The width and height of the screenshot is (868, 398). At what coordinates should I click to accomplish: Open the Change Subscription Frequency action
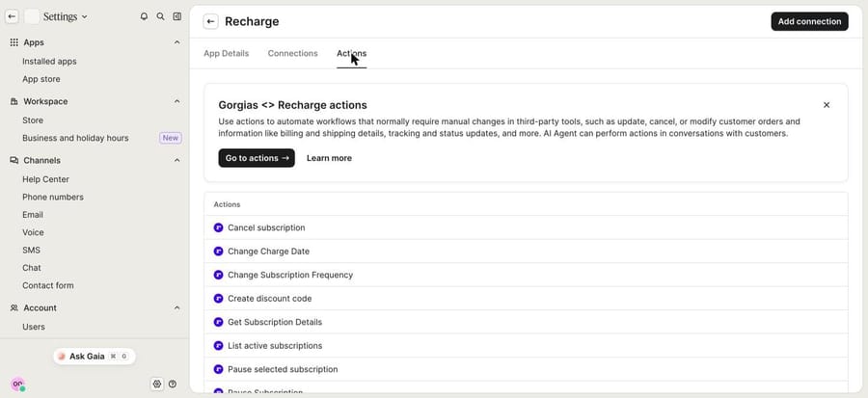(526, 275)
